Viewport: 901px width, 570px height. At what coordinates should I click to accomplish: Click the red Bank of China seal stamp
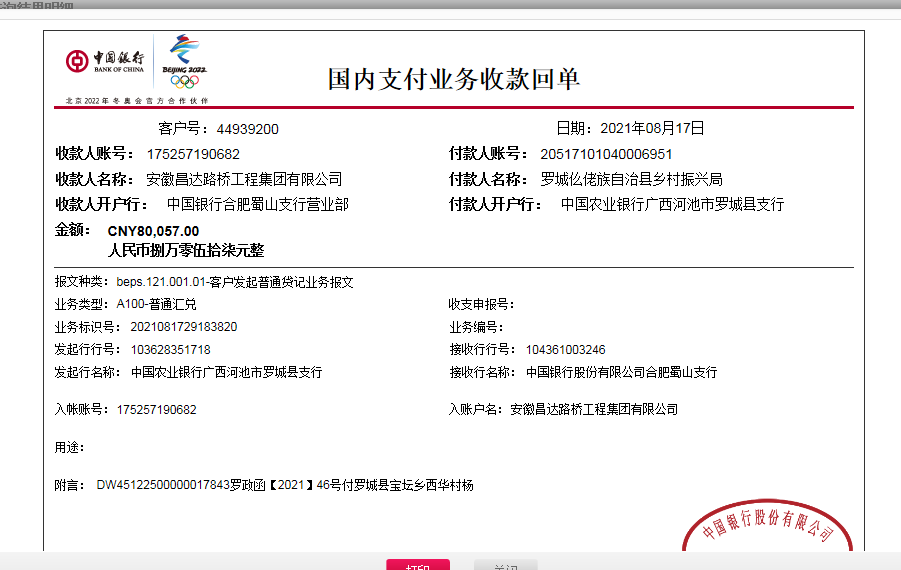(x=768, y=530)
